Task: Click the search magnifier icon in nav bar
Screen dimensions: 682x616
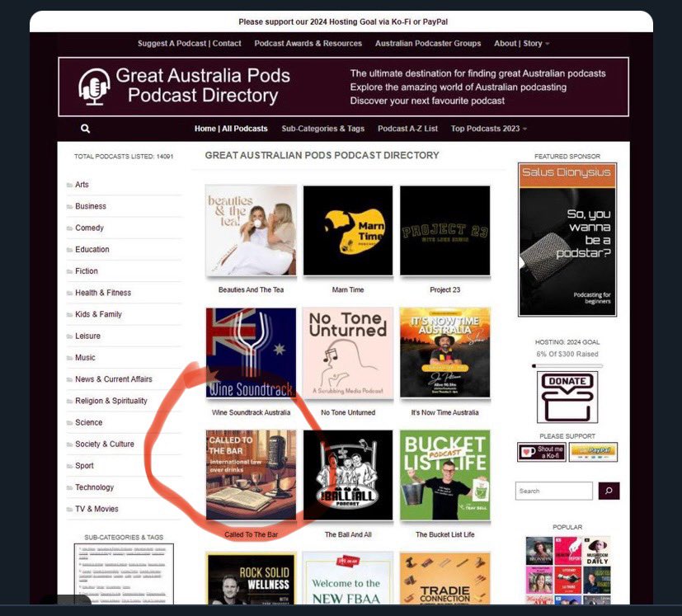Action: point(85,129)
